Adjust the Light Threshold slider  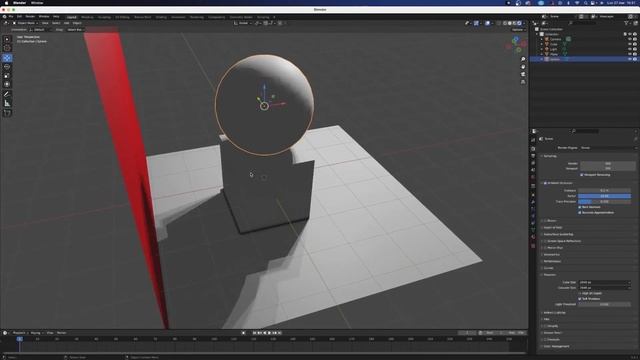(x=604, y=304)
